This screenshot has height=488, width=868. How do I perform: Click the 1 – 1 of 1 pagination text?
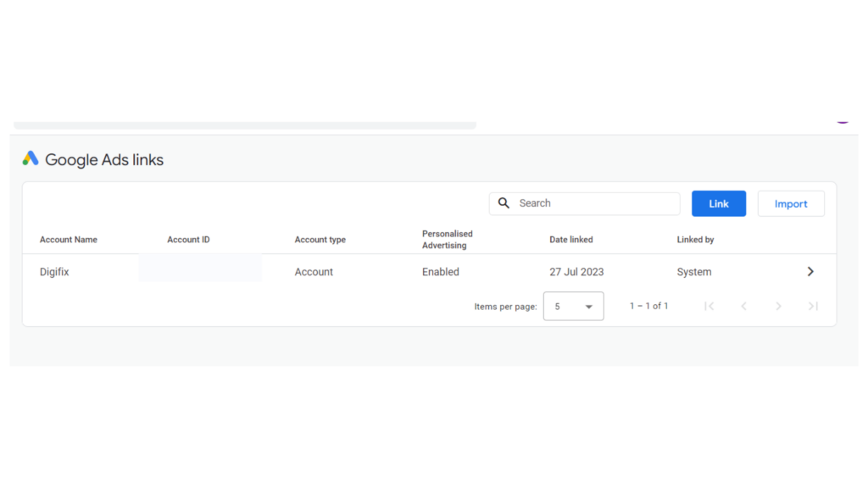pyautogui.click(x=648, y=306)
